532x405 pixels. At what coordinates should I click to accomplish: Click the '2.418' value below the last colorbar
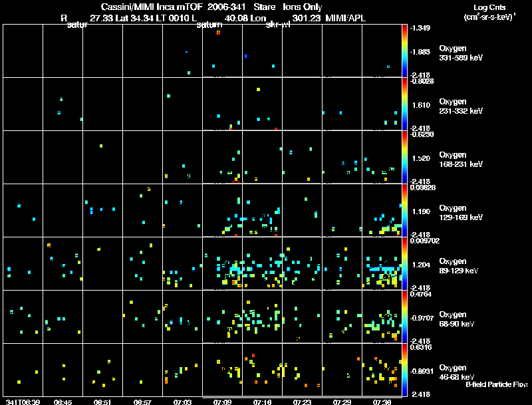[421, 394]
